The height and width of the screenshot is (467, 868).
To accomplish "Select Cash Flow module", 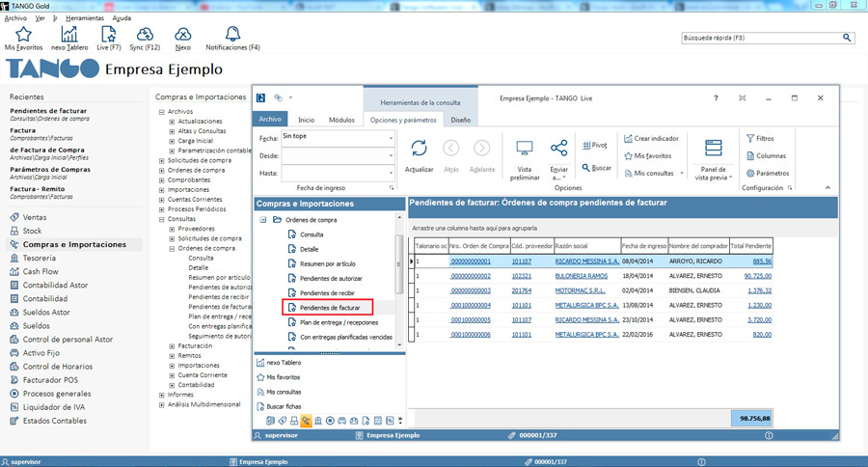I will coord(40,271).
